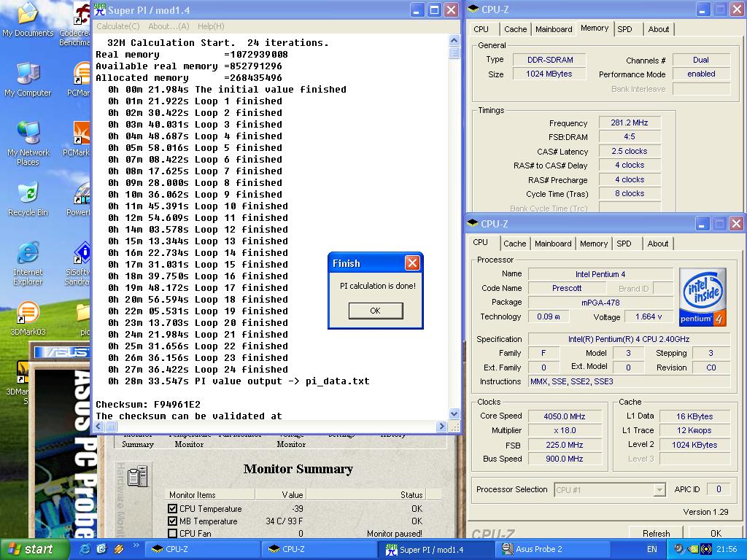The width and height of the screenshot is (747, 560).
Task: Open About tab in lower CPU-Z
Action: click(658, 244)
